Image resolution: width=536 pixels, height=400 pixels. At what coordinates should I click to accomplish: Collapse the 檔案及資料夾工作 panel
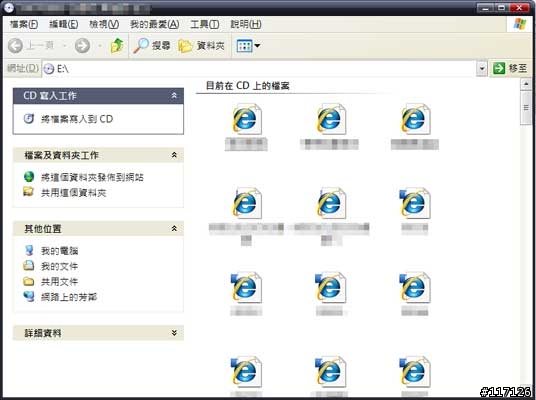click(x=174, y=155)
